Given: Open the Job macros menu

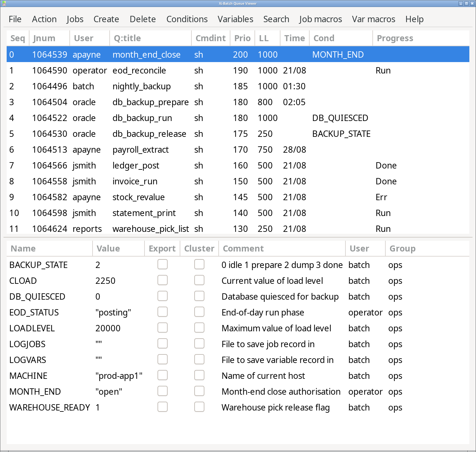Looking at the screenshot, I should [320, 19].
